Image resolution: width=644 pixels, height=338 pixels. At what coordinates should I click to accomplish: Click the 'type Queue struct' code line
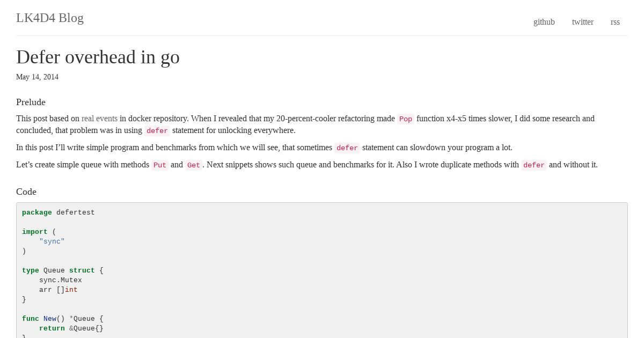point(63,270)
